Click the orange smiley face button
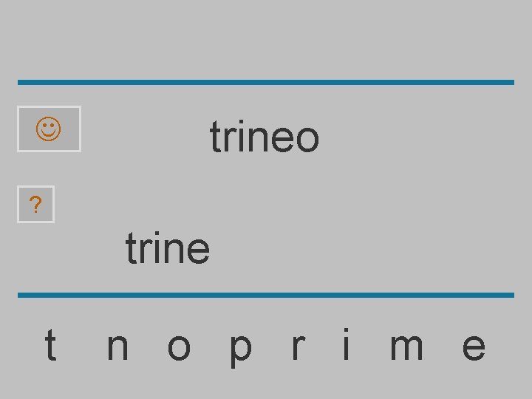Image resolution: width=532 pixels, height=399 pixels. point(49,129)
